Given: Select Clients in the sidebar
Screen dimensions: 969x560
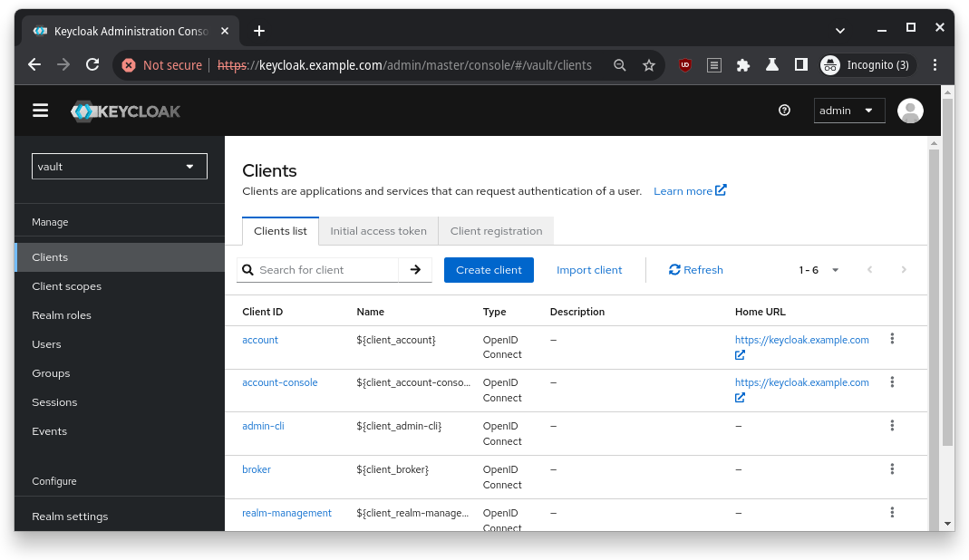Looking at the screenshot, I should 120,257.
